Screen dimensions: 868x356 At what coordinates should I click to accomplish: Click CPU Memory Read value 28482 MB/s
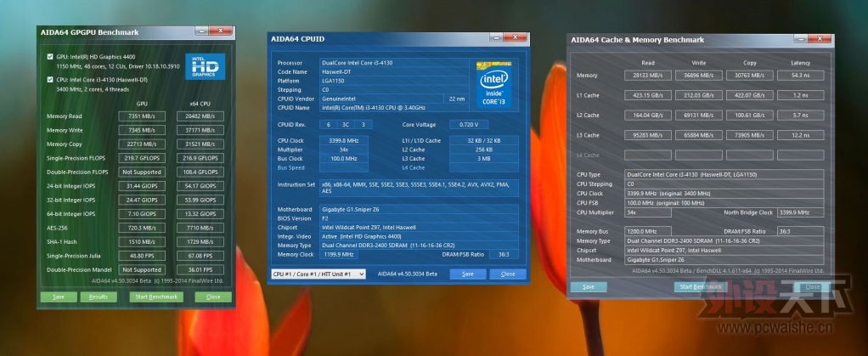pos(200,116)
